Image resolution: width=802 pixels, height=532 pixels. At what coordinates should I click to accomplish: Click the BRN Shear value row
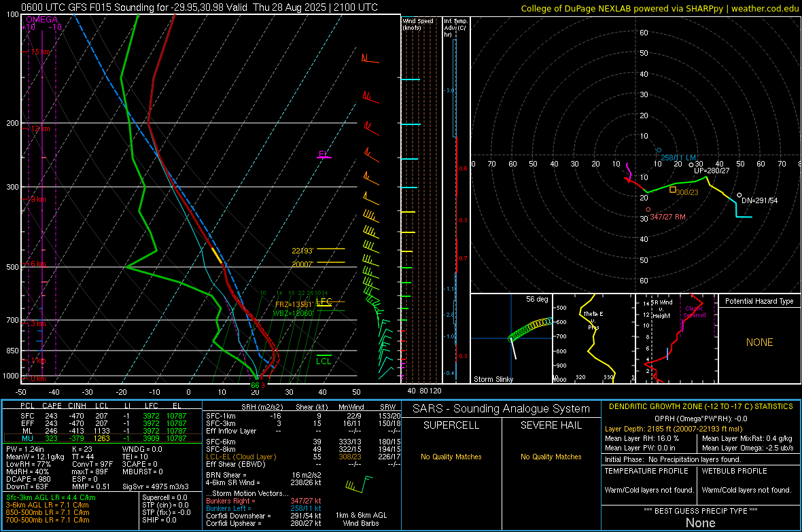(264, 475)
